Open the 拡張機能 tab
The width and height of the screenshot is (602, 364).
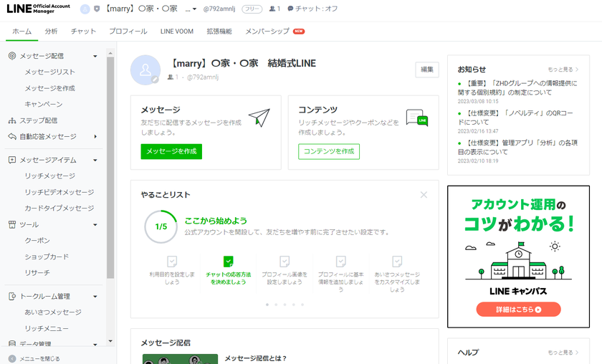click(x=219, y=32)
